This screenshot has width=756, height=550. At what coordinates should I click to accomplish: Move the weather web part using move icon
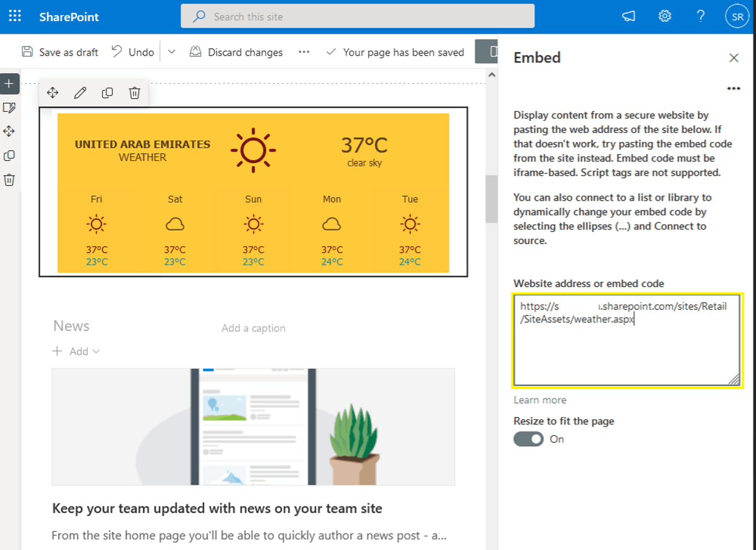(53, 92)
